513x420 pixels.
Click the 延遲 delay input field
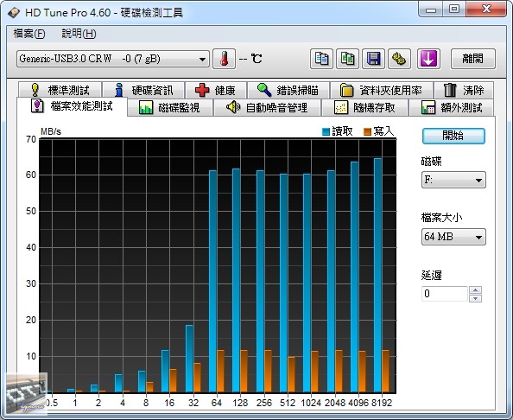pyautogui.click(x=445, y=294)
